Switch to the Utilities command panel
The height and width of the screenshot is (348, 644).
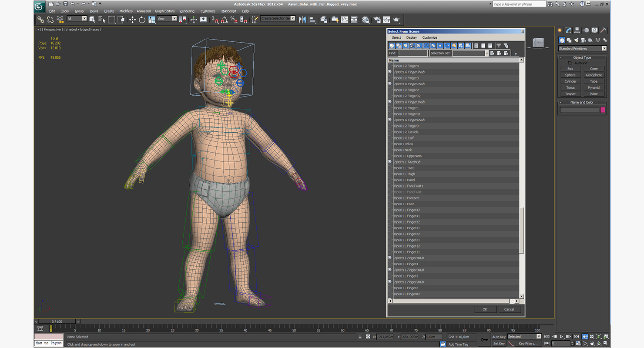click(x=603, y=30)
